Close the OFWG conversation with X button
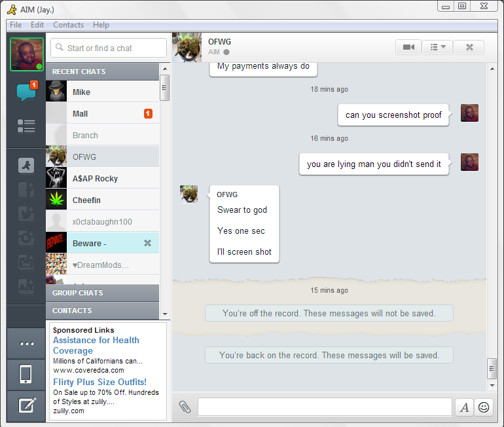The image size is (504, 427). tap(469, 48)
